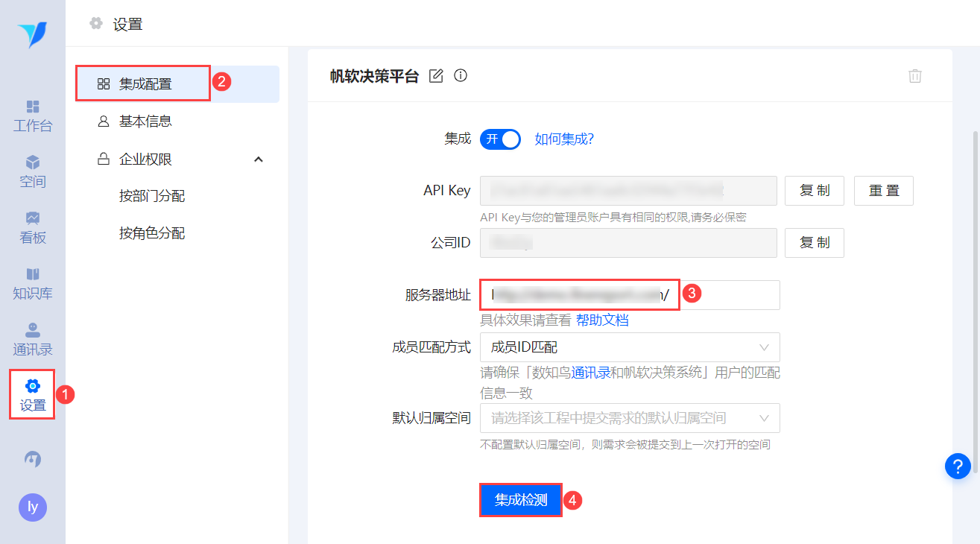Image resolution: width=980 pixels, height=544 pixels.
Task: Open the 按部门分配 submenu item
Action: pos(152,196)
